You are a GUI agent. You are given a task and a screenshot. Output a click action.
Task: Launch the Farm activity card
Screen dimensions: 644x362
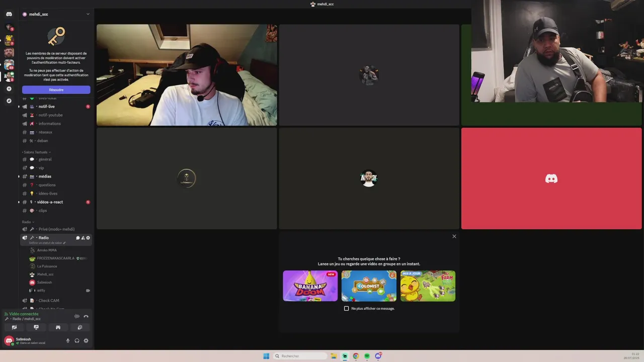(428, 286)
